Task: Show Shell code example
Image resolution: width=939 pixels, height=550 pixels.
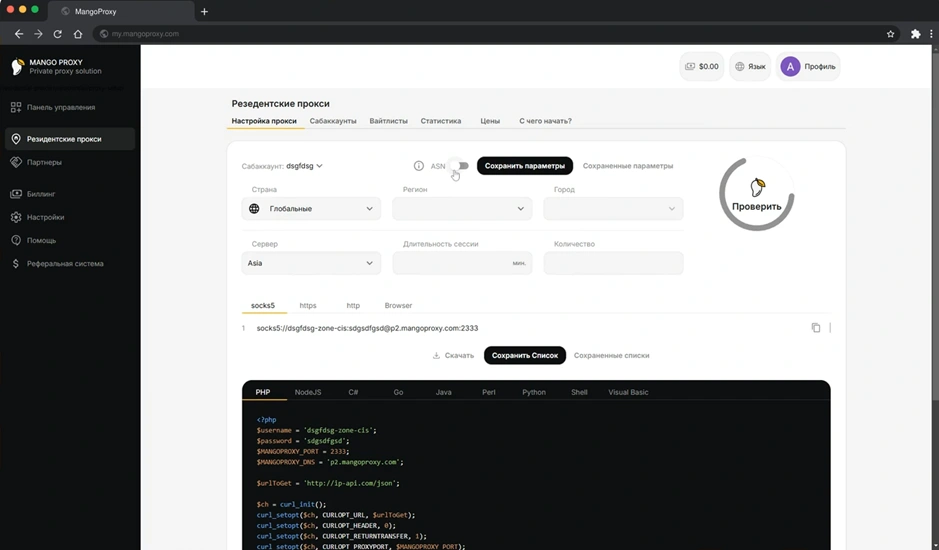Action: (579, 392)
